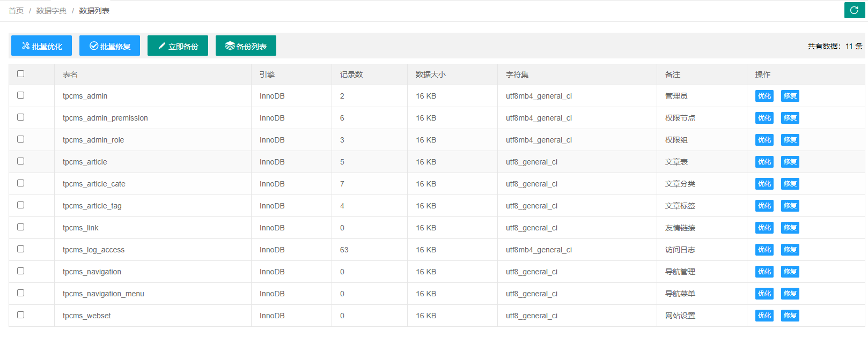The height and width of the screenshot is (344, 868).
Task: Go to 首页 in the breadcrumb
Action: point(16,11)
